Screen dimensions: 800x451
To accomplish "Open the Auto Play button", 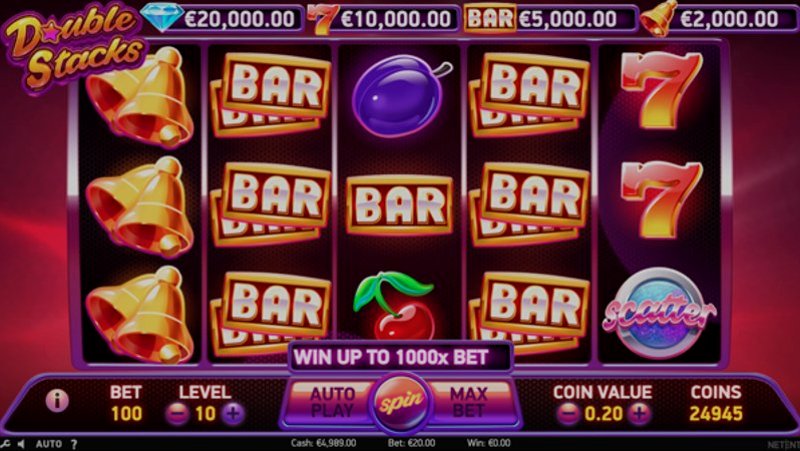I will pyautogui.click(x=332, y=402).
